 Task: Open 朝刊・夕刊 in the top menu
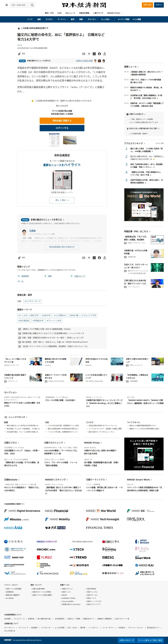click(49, 13)
